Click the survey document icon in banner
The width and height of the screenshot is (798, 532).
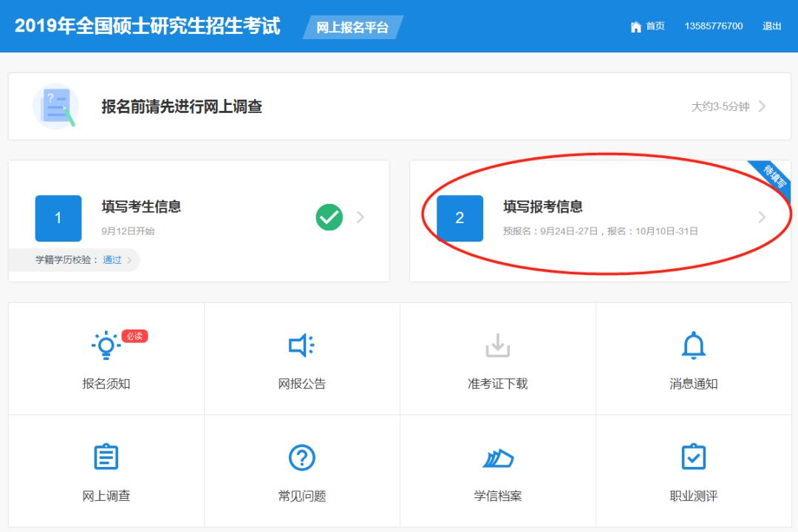coord(55,106)
